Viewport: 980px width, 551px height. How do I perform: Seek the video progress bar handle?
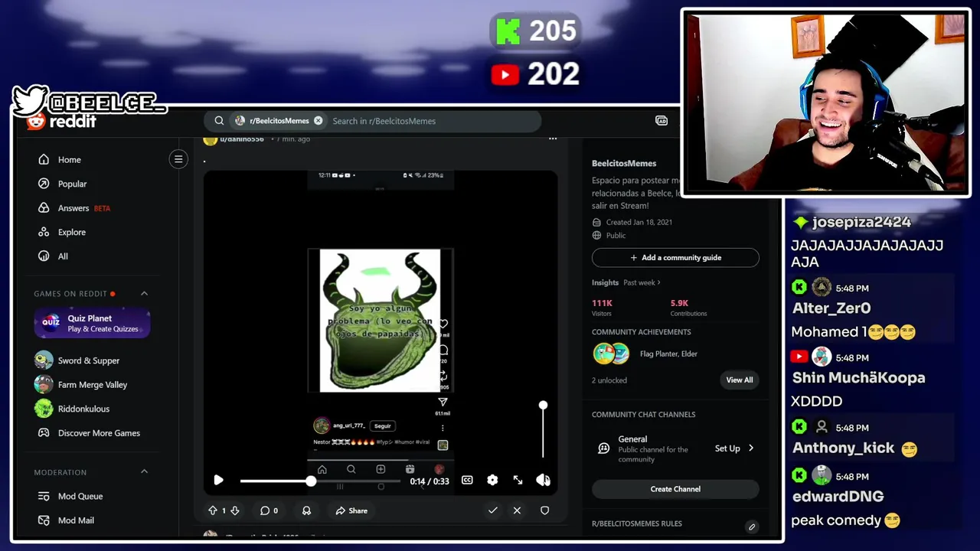pos(311,481)
